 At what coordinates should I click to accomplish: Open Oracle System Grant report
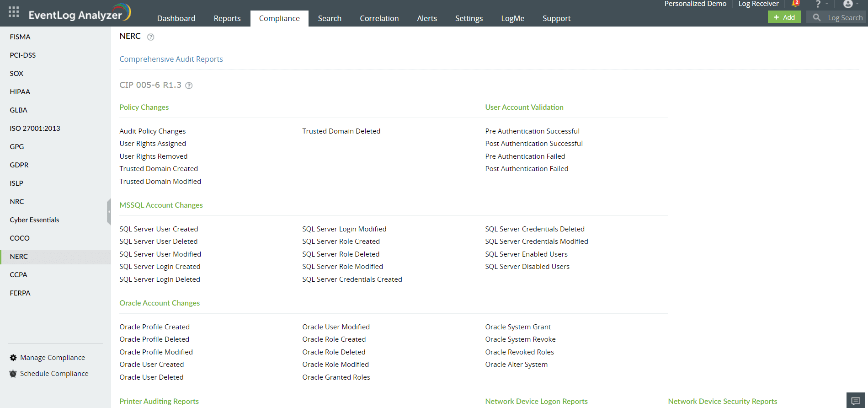518,327
